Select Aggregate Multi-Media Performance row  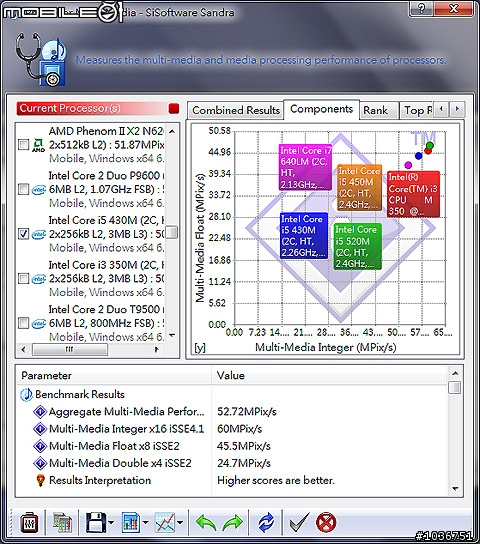[232, 411]
